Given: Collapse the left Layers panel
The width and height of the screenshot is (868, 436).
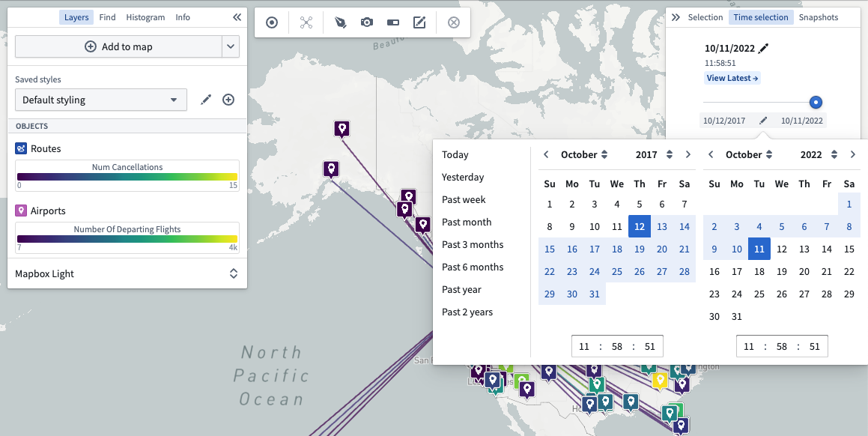Looking at the screenshot, I should click(237, 17).
